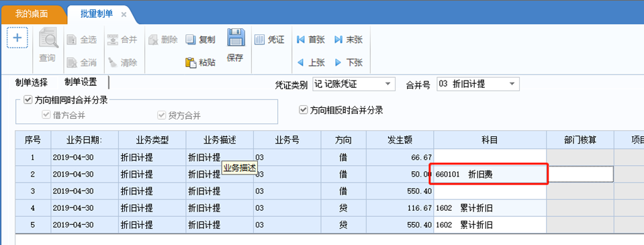Image resolution: width=644 pixels, height=245 pixels.
Task: Select the amount cell 50.00
Action: pyautogui.click(x=400, y=175)
